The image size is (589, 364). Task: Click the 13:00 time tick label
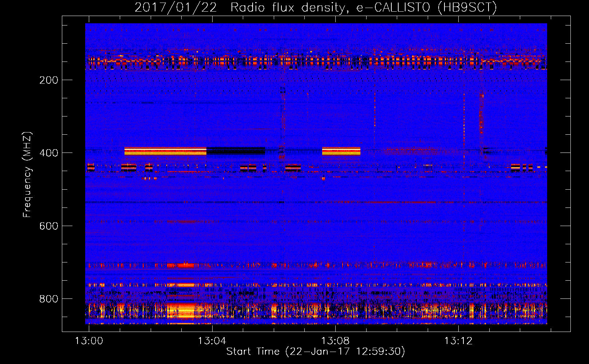point(89,341)
